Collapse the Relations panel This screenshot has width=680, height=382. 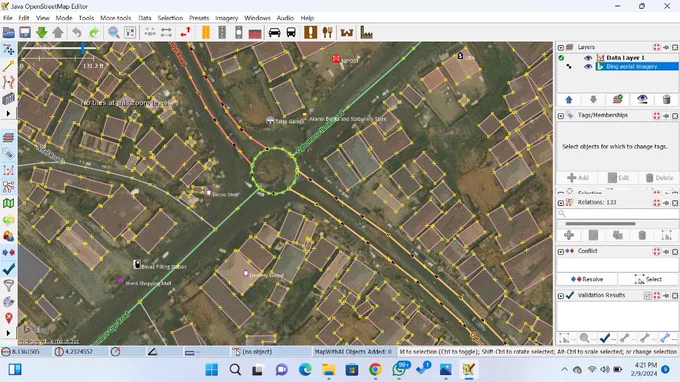tap(561, 203)
